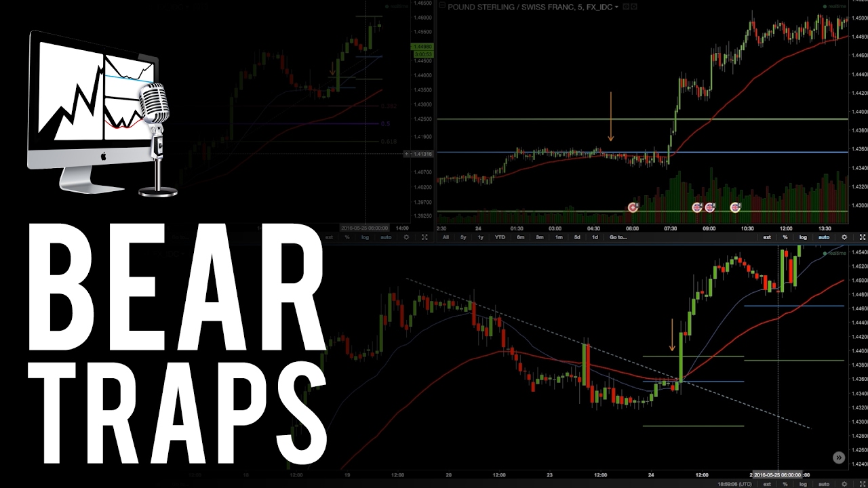Toggle auto scale on bottom chart
This screenshot has width=868, height=488.
click(x=824, y=484)
